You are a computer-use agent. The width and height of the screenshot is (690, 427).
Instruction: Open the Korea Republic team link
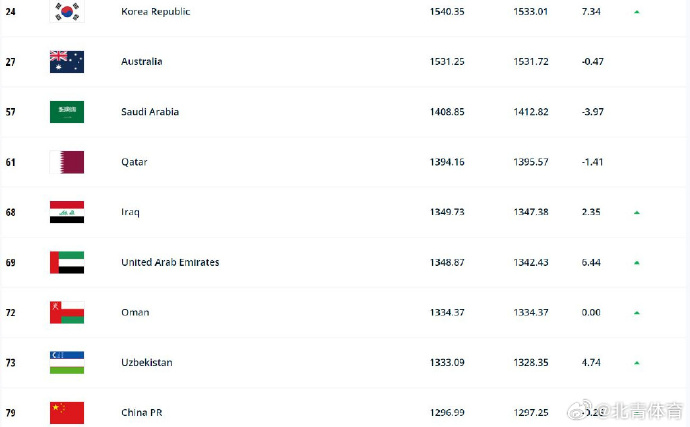coord(155,12)
